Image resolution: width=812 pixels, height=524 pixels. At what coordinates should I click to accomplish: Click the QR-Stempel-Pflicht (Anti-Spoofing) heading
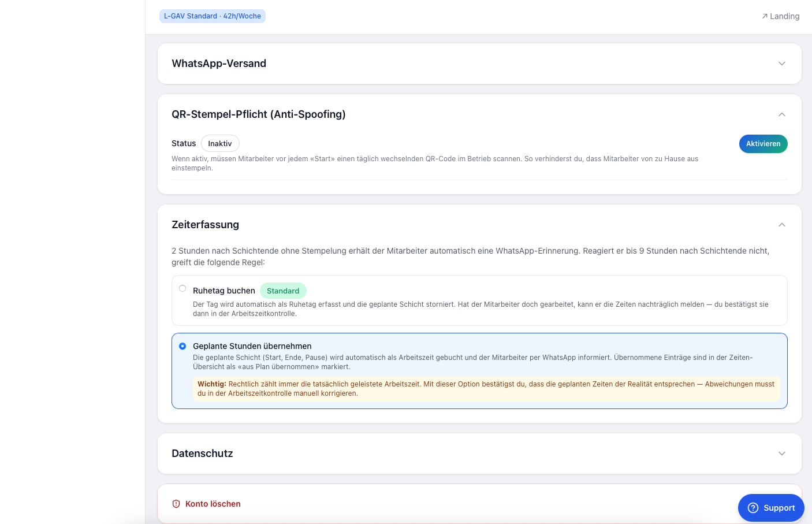259,114
